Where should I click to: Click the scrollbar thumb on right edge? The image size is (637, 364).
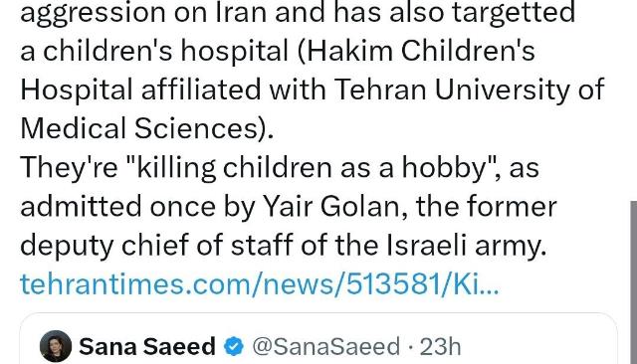633,282
